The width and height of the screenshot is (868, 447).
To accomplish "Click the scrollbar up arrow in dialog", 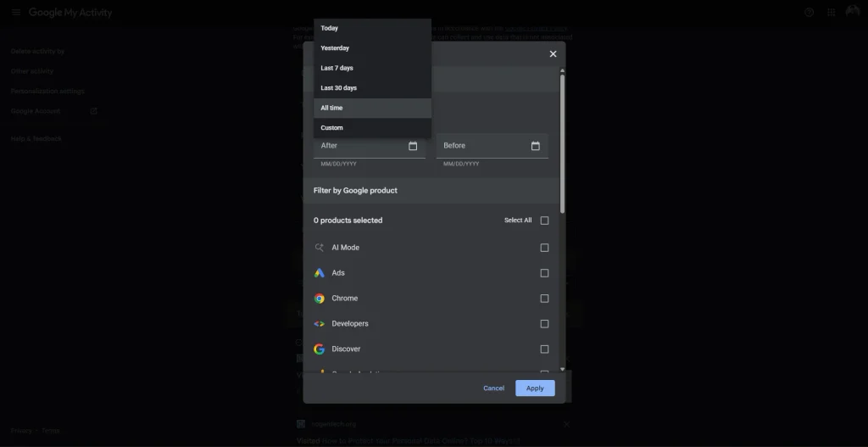I will point(563,70).
